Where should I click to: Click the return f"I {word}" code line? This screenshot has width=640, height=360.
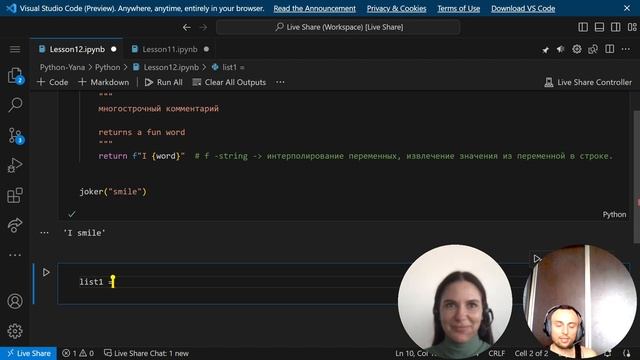pyautogui.click(x=141, y=156)
